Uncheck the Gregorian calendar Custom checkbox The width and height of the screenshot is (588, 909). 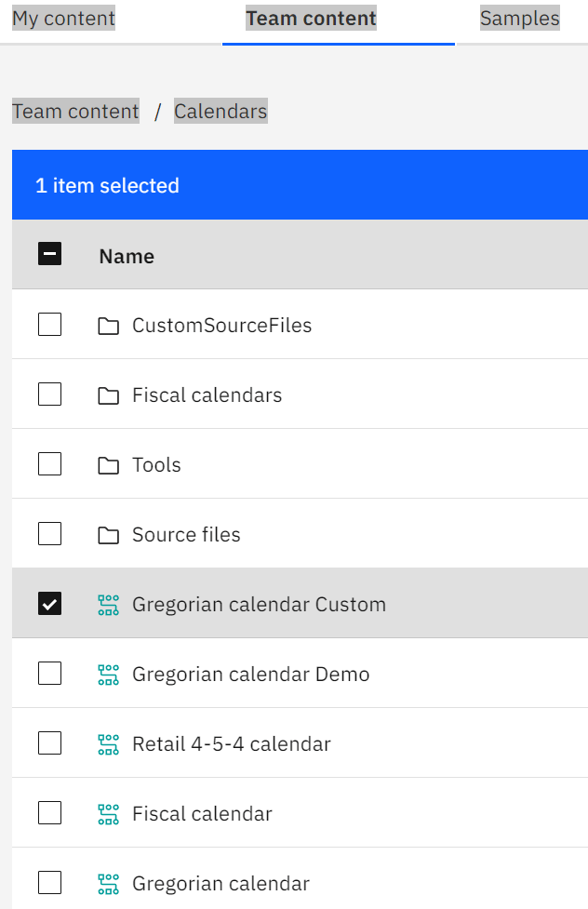(49, 603)
